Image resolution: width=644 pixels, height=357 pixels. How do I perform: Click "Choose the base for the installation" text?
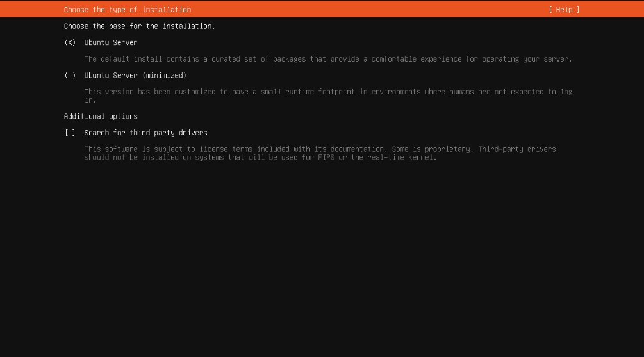pos(139,26)
